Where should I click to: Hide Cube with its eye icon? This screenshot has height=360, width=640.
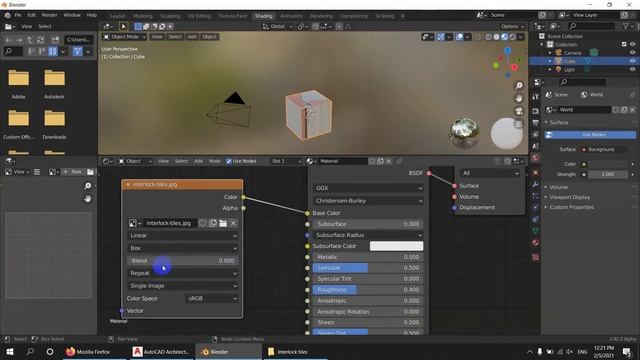(632, 61)
